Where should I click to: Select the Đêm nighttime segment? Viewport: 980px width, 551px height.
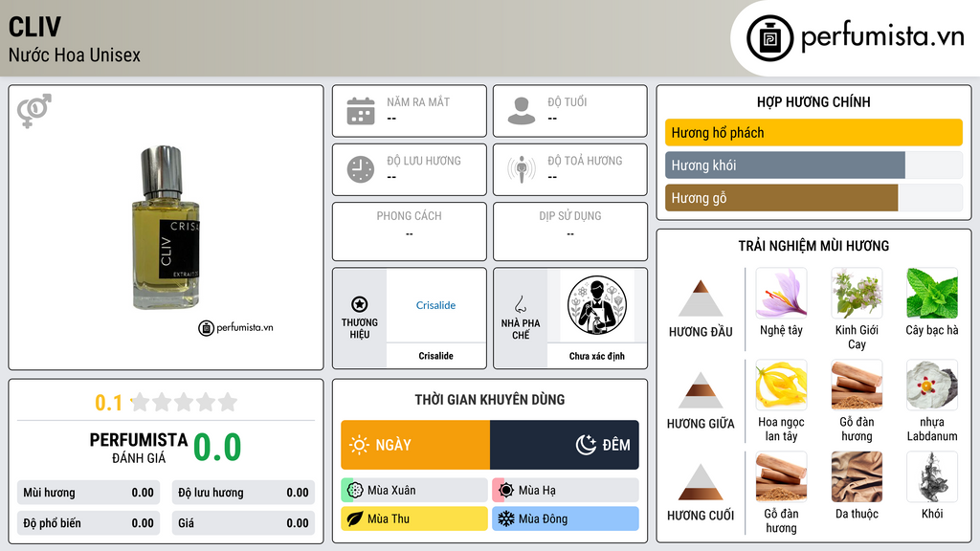coord(565,445)
